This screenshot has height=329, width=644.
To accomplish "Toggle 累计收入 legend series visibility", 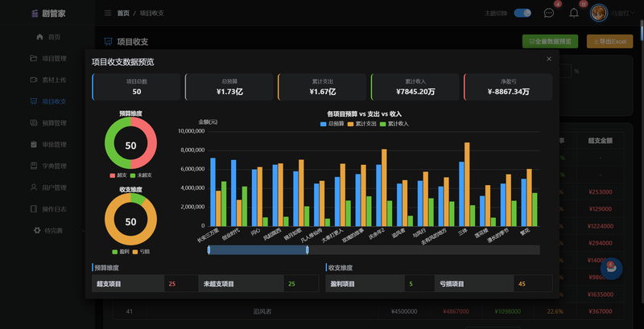I will tap(394, 124).
